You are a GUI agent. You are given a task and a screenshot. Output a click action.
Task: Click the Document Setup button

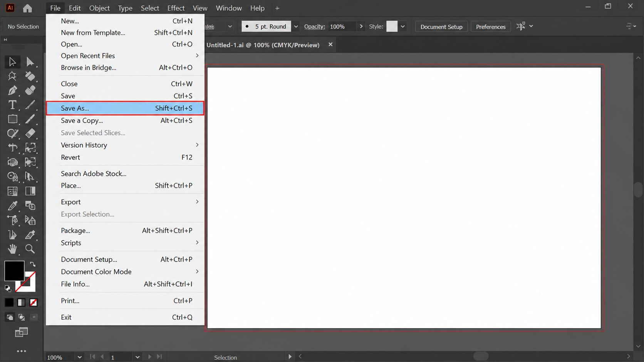coord(441,27)
